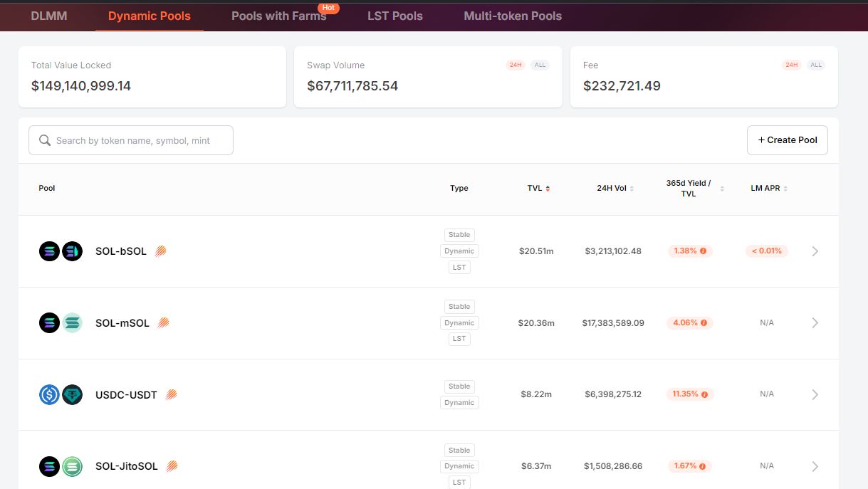Click the search magnifier icon
Screen dimensions: 868x489
click(45, 141)
